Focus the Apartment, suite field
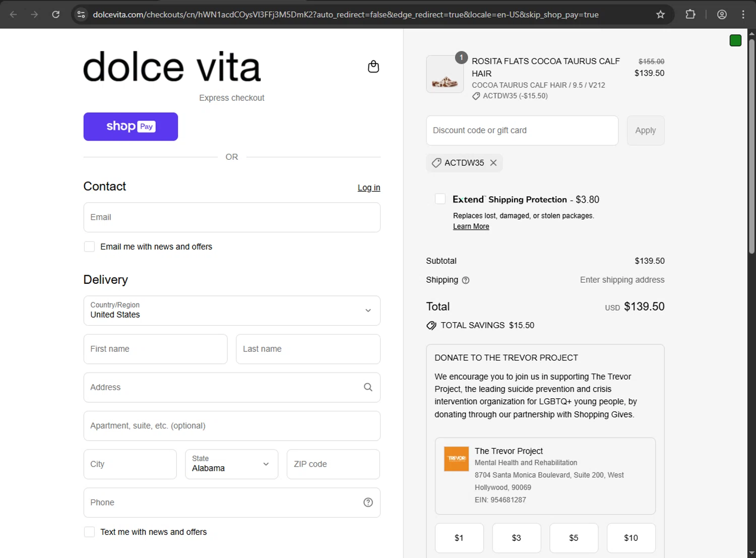 click(232, 426)
